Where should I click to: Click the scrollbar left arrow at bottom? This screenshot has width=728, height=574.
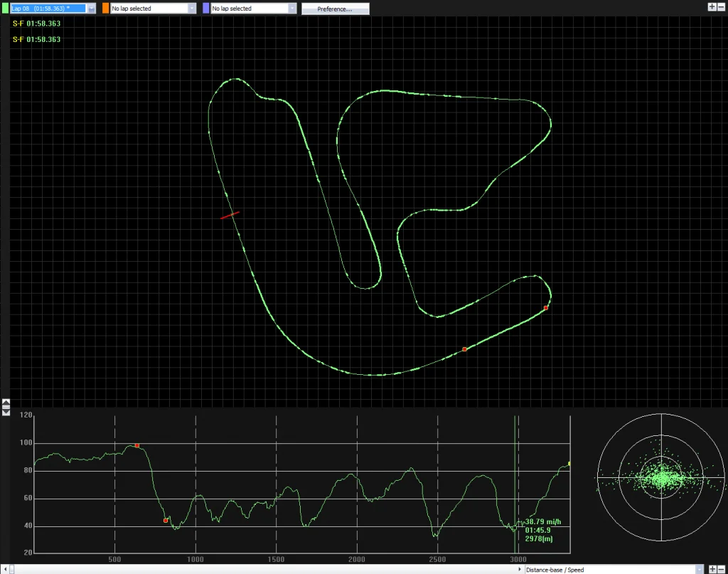(5, 569)
